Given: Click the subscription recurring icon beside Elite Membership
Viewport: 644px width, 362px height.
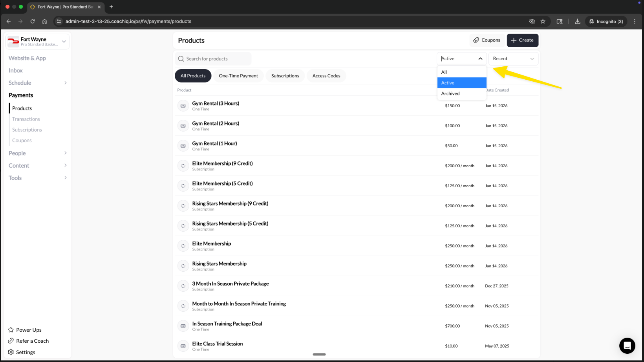Looking at the screenshot, I should point(183,246).
